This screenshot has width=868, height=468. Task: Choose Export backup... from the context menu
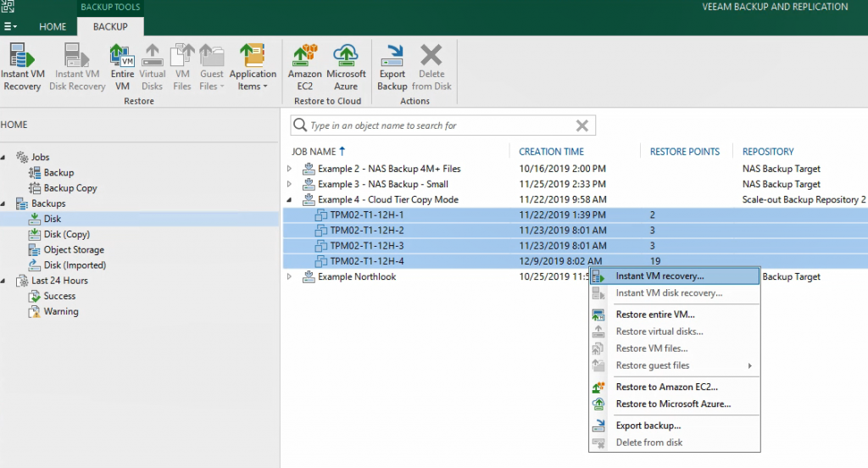coord(674,426)
